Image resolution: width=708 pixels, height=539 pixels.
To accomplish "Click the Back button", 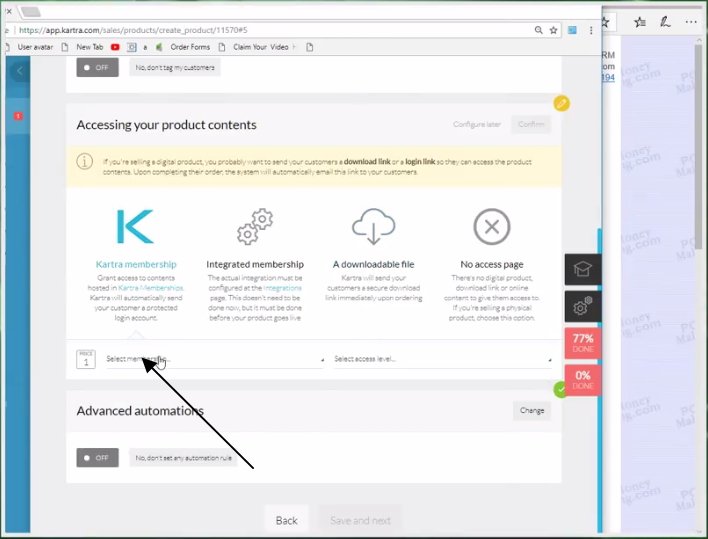I will point(286,520).
